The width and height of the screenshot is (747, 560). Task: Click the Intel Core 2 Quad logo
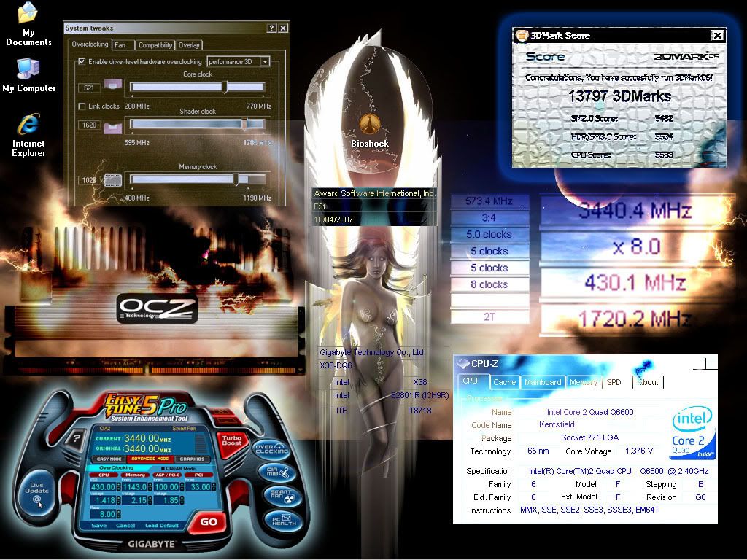[692, 432]
